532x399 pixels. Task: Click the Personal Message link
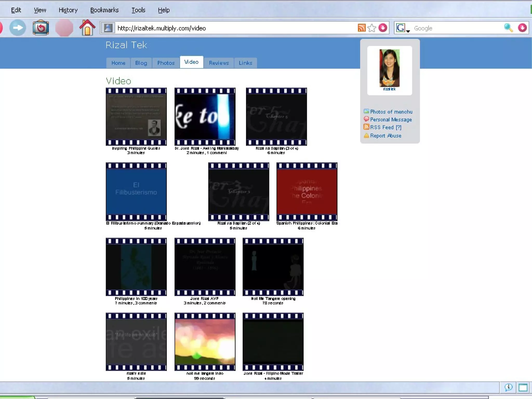pos(391,120)
